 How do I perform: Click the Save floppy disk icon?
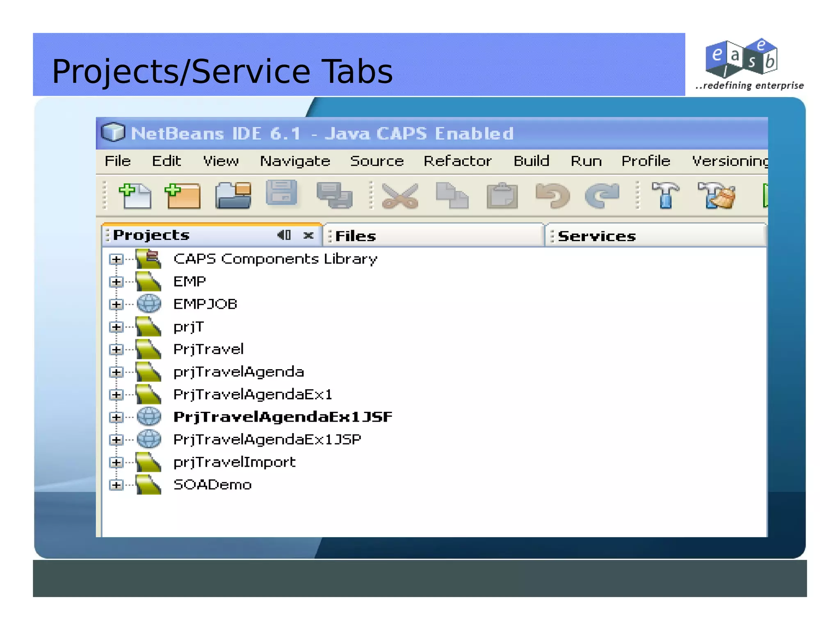click(x=281, y=192)
